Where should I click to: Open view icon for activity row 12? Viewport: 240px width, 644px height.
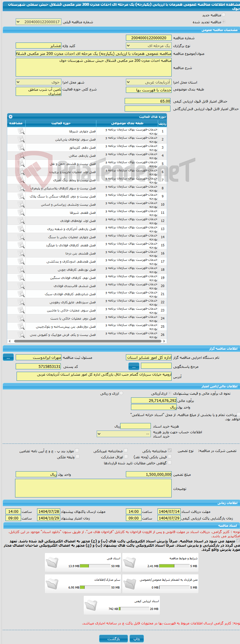tap(21, 221)
